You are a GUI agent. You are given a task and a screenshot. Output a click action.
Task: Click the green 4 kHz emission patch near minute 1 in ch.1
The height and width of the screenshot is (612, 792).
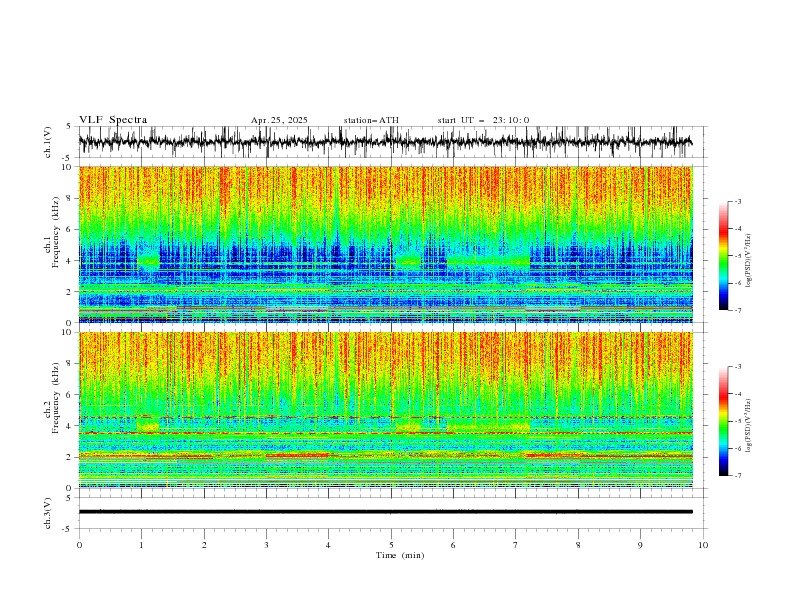click(148, 260)
